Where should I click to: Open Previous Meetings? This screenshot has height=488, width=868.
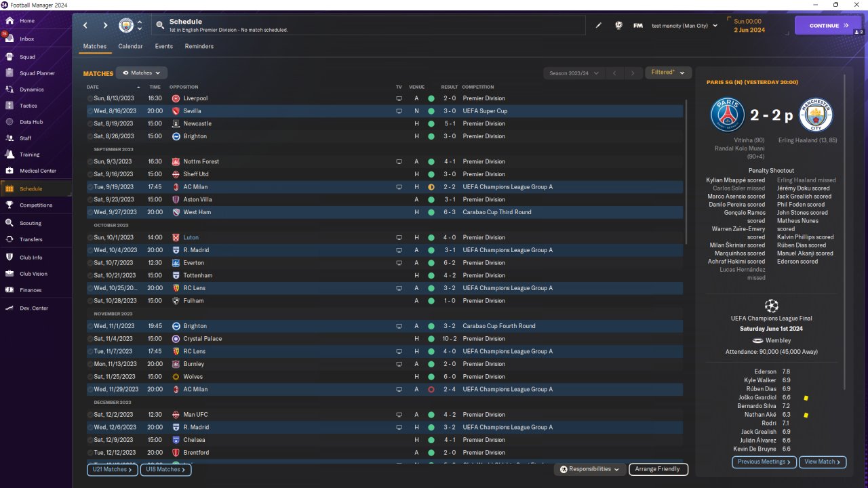[x=764, y=462]
